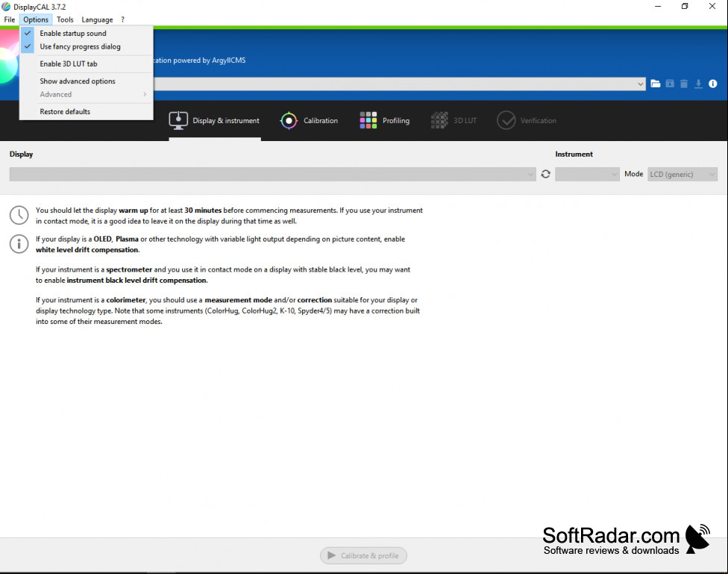Choose Restore defaults from Options menu
Image resolution: width=728 pixels, height=574 pixels.
87,111
